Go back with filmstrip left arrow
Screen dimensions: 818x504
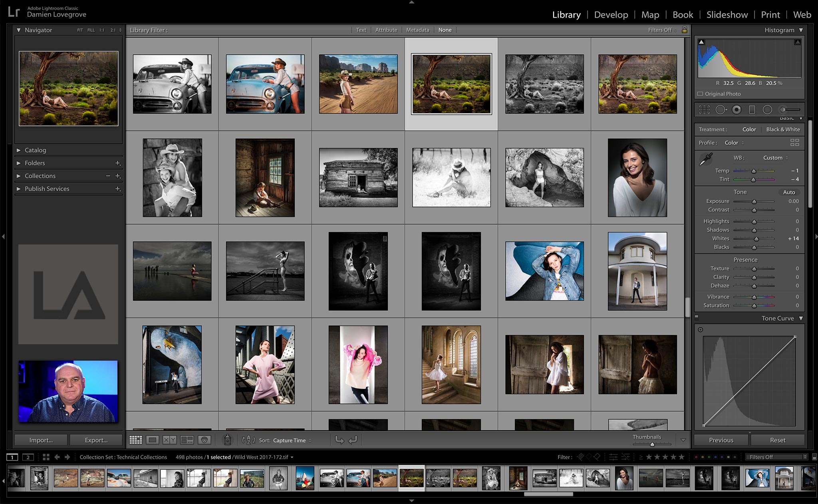click(x=57, y=457)
